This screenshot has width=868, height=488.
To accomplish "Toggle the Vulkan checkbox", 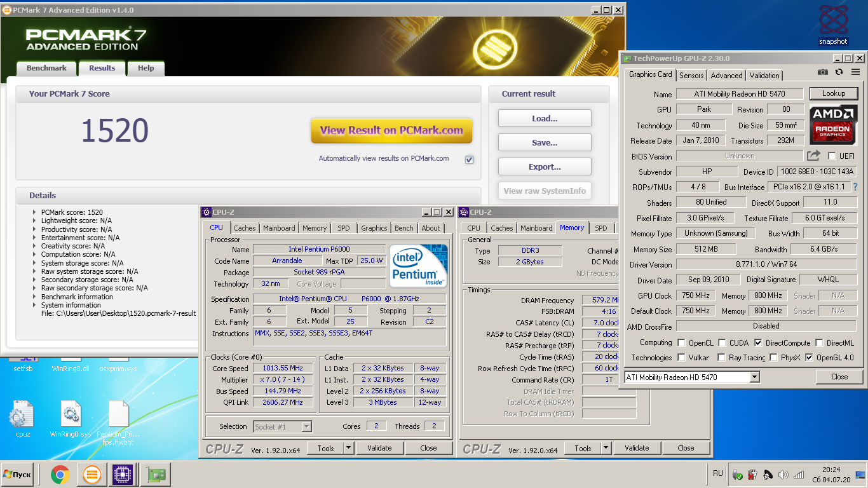I will pos(681,358).
